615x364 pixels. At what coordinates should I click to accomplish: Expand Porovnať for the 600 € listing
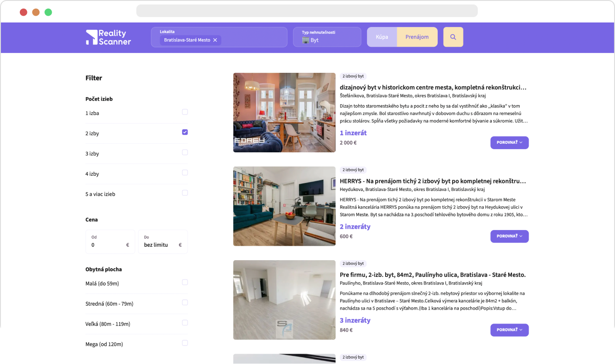pos(509,236)
